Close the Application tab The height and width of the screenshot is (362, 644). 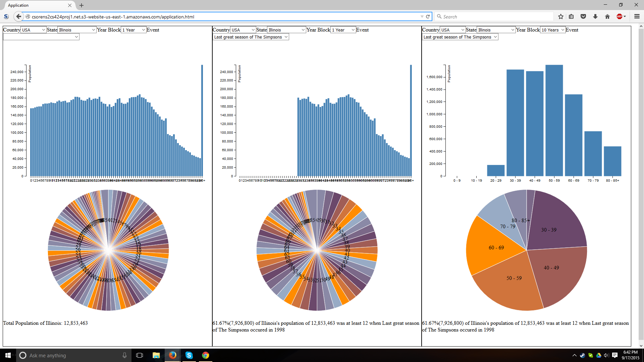(x=70, y=5)
